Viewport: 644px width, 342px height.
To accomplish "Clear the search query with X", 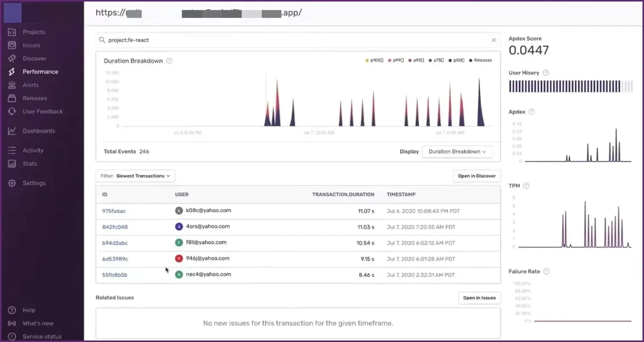I will click(494, 40).
